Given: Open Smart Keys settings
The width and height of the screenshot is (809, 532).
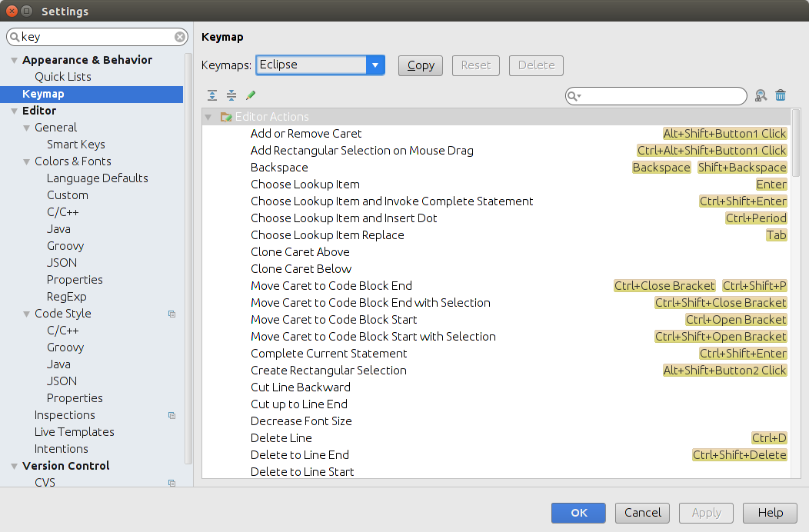Looking at the screenshot, I should click(76, 145).
